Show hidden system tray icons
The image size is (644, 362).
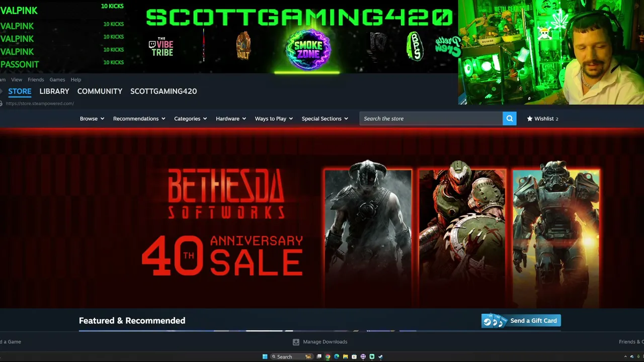point(625,356)
